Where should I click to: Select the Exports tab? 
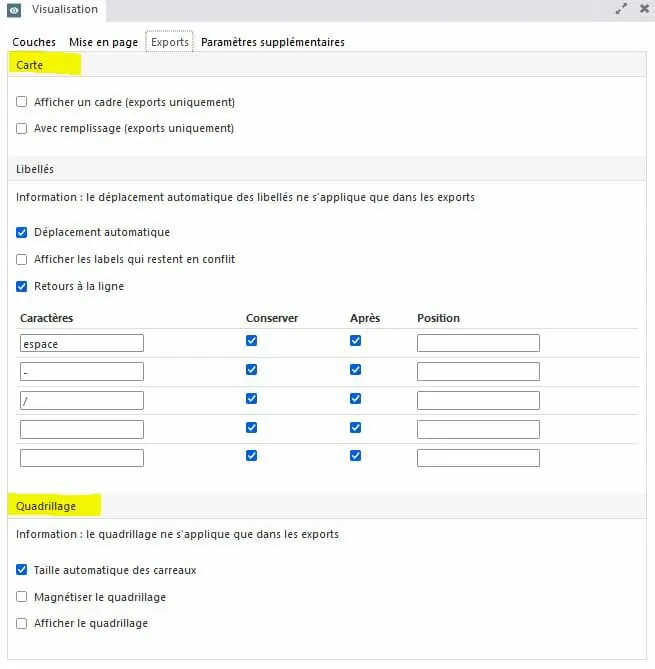tap(170, 42)
